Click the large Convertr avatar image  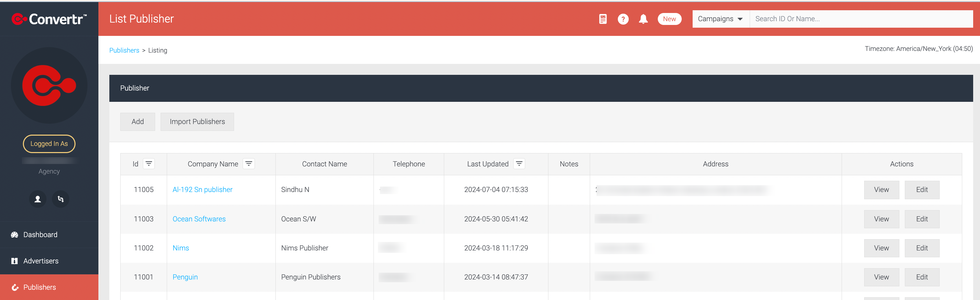point(49,85)
